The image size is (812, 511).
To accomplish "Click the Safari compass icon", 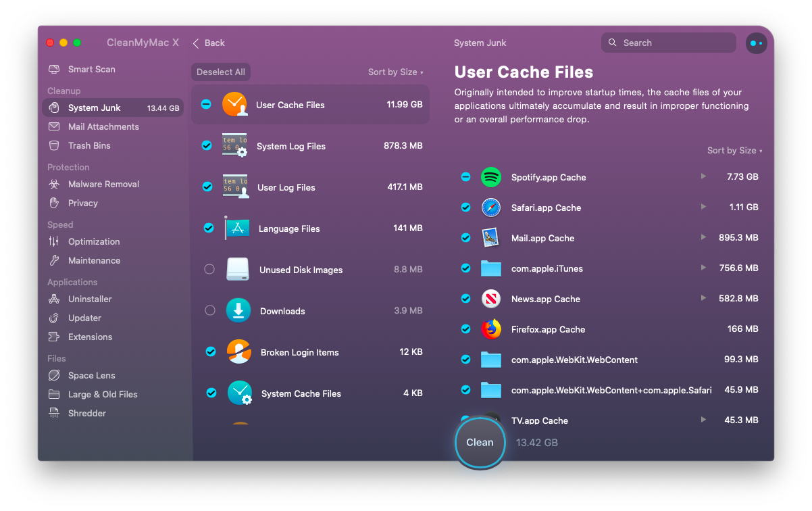I will pyautogui.click(x=491, y=208).
